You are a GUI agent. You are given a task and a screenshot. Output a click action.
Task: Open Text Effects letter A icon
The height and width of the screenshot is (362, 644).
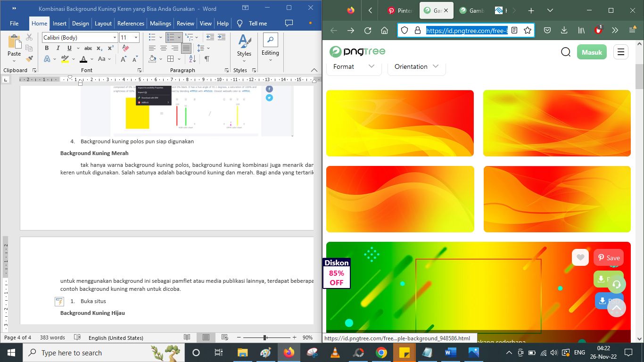click(x=47, y=59)
